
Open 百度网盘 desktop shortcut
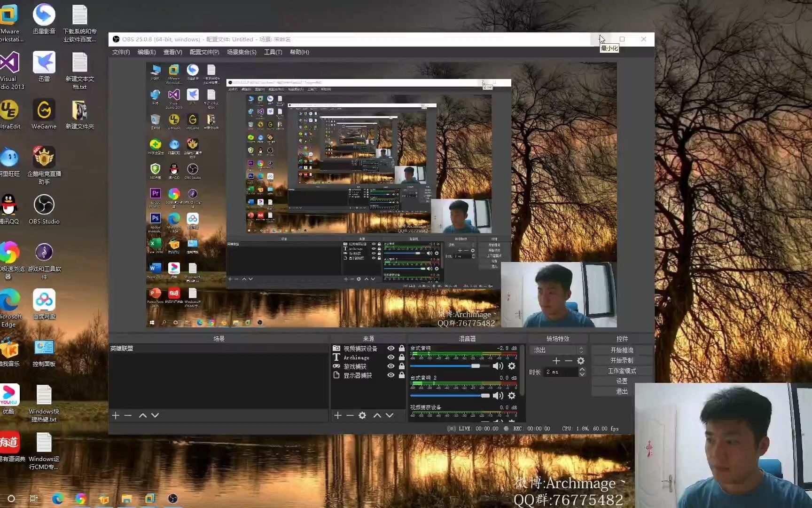coord(44,304)
